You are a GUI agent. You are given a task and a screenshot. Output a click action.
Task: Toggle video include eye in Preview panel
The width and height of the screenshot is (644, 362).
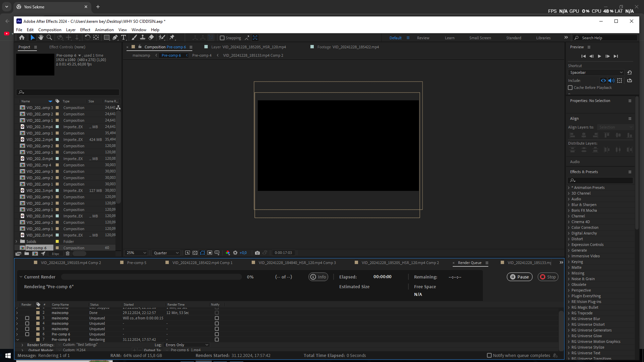[x=603, y=81]
